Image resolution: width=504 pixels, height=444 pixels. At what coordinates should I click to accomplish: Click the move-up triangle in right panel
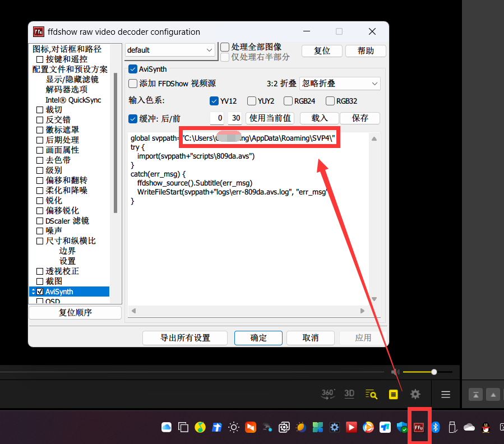click(x=493, y=395)
